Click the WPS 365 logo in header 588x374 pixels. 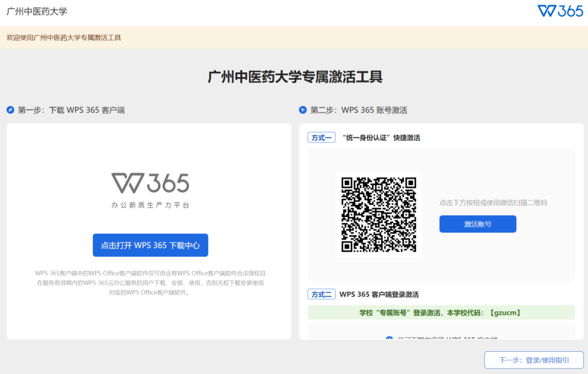click(560, 11)
